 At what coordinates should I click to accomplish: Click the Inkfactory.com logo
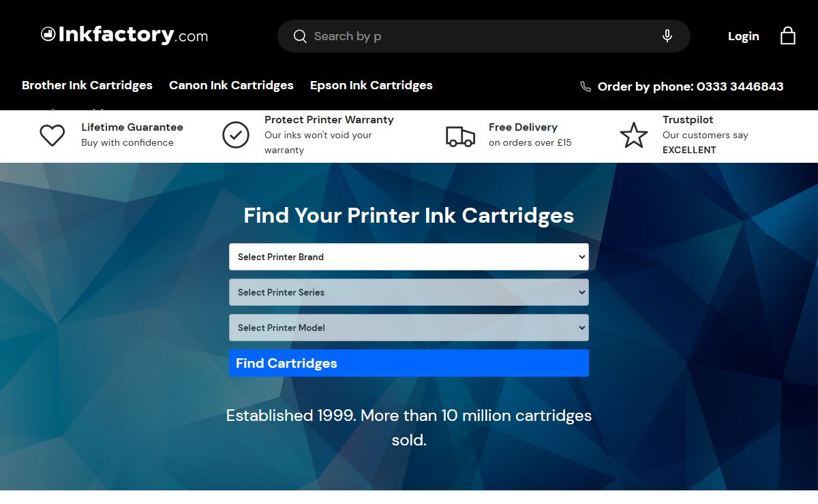tap(124, 35)
